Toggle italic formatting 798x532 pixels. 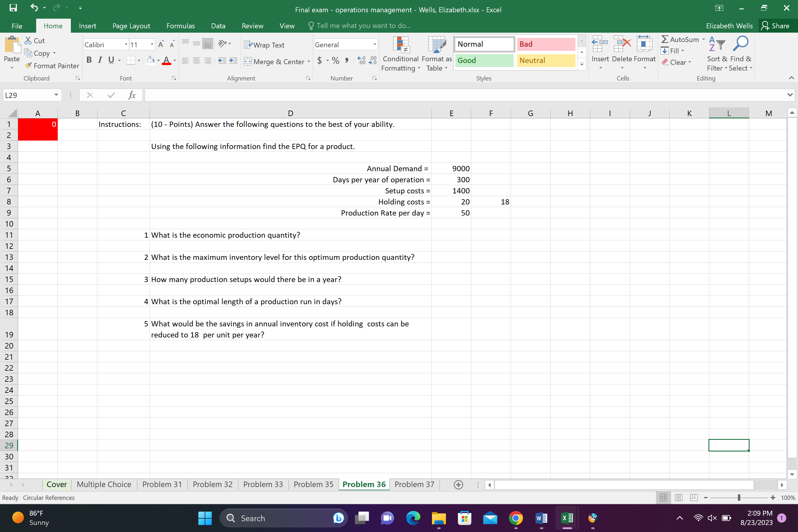point(100,60)
